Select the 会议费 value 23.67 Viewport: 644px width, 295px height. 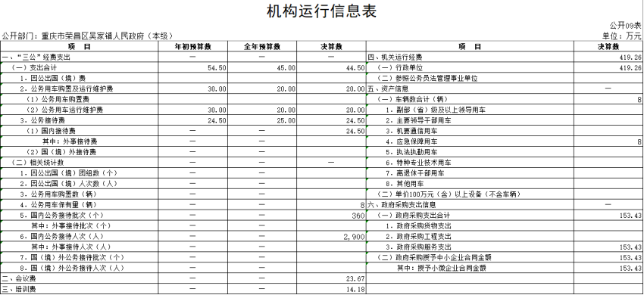[x=355, y=279]
